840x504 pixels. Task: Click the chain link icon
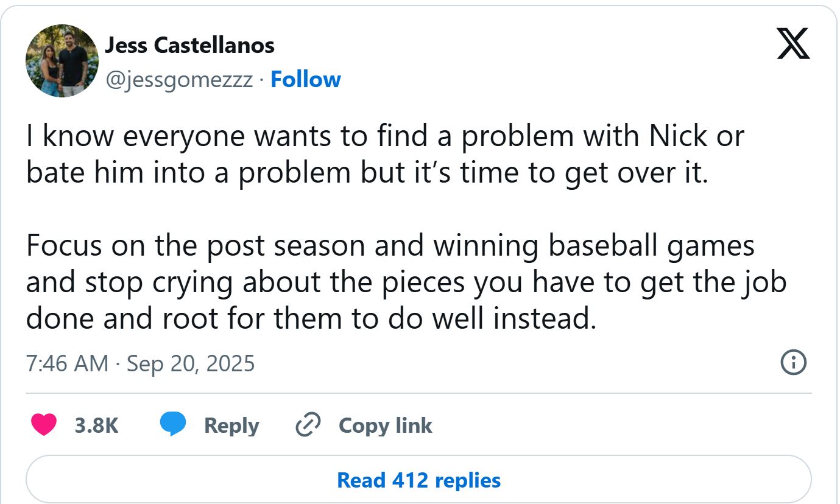[x=308, y=425]
